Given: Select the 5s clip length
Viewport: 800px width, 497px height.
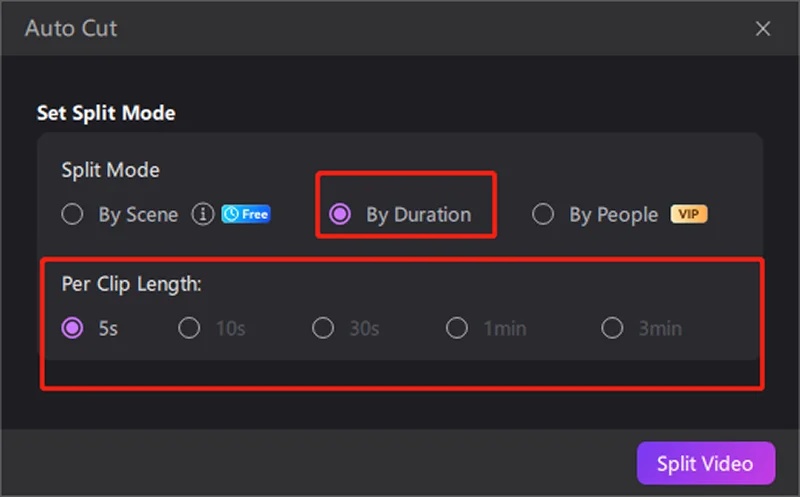Looking at the screenshot, I should (72, 328).
